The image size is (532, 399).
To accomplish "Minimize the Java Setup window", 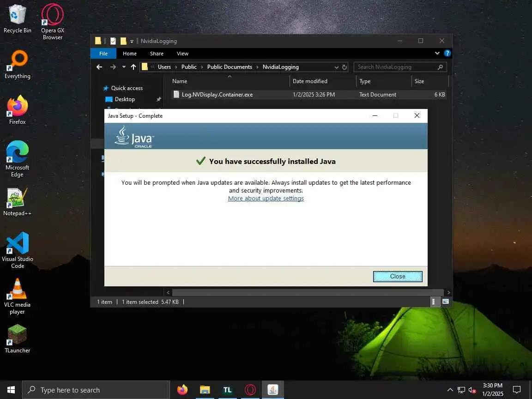I will pos(375,116).
